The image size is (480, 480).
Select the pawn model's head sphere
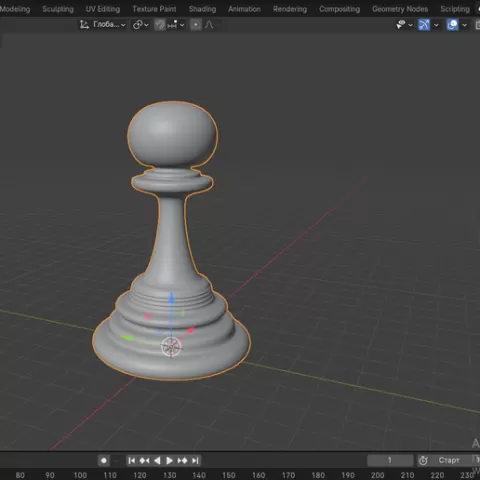(172, 134)
